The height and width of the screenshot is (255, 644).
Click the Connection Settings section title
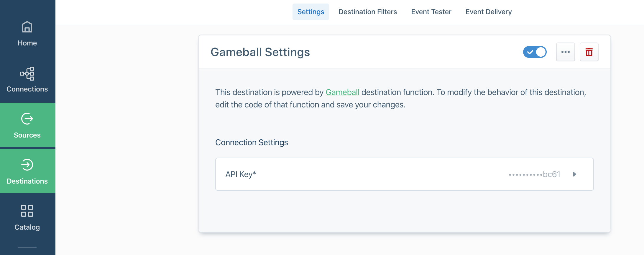point(252,143)
